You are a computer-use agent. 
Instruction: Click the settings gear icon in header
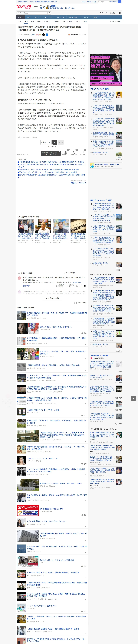tap(120, 13)
